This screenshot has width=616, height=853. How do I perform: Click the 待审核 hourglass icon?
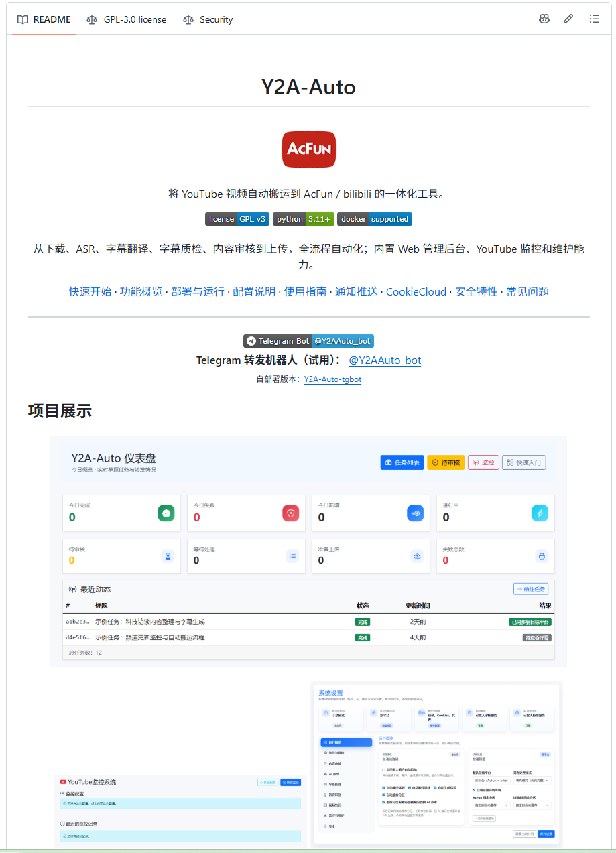click(168, 556)
